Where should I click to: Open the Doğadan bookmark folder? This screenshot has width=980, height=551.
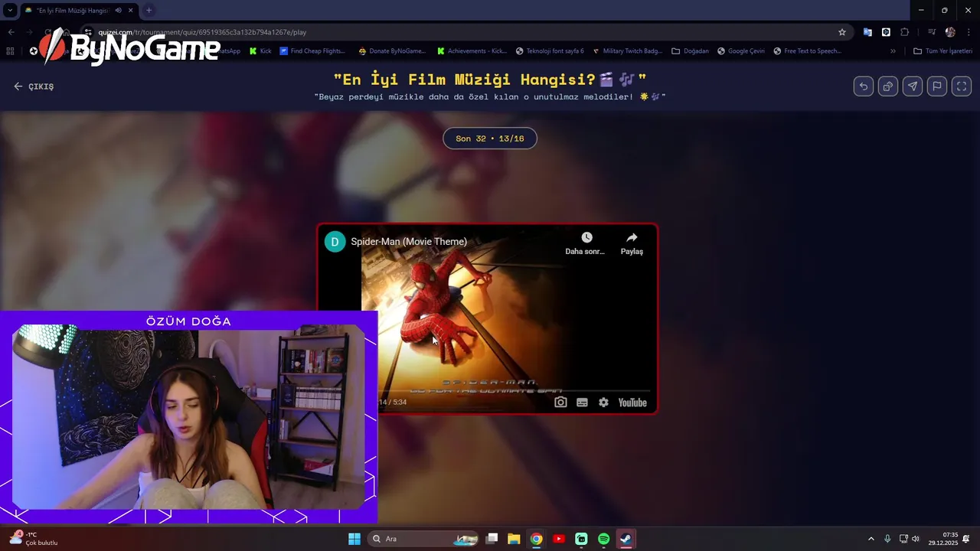pos(691,51)
